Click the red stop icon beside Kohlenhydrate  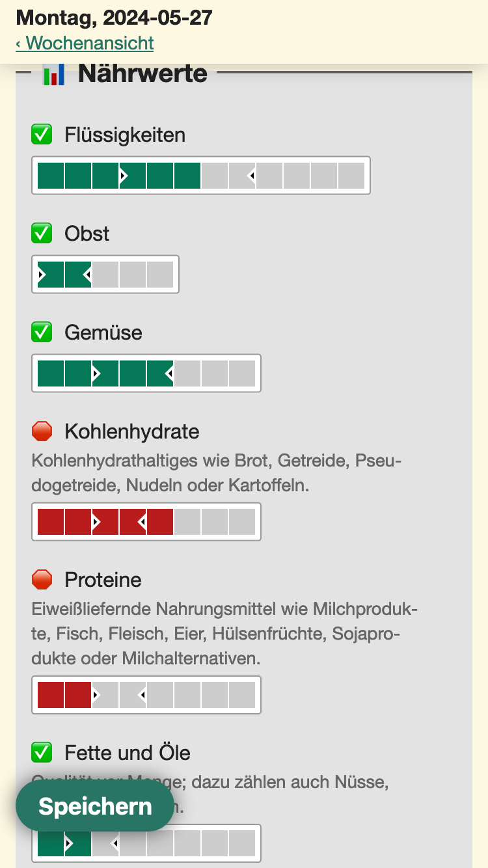(x=42, y=431)
